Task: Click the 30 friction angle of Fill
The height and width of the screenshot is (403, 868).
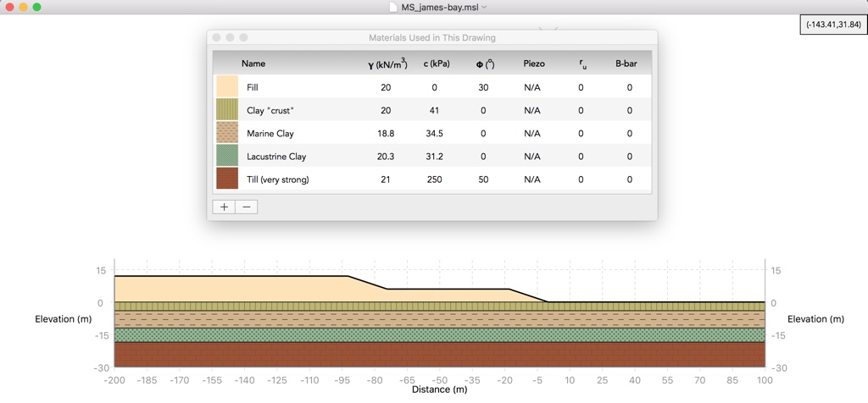Action: click(x=483, y=87)
